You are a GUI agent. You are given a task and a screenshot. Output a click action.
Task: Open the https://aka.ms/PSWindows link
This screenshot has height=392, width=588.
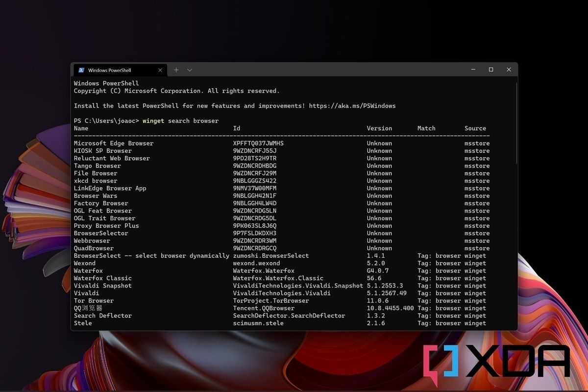(352, 106)
